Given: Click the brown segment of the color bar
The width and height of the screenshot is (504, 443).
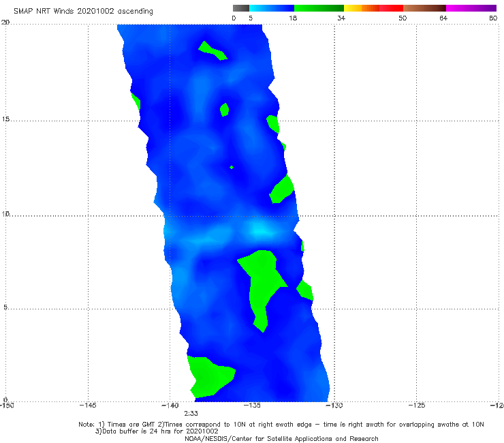Looking at the screenshot, I should coord(424,8).
